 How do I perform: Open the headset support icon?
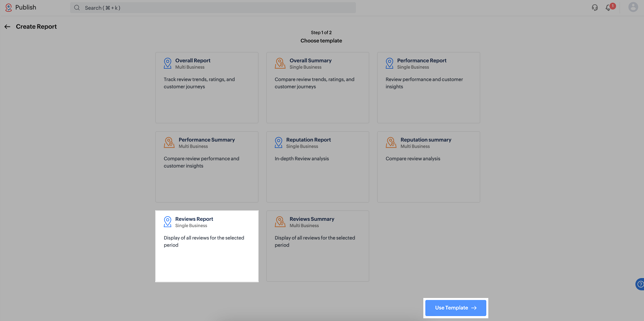595,8
